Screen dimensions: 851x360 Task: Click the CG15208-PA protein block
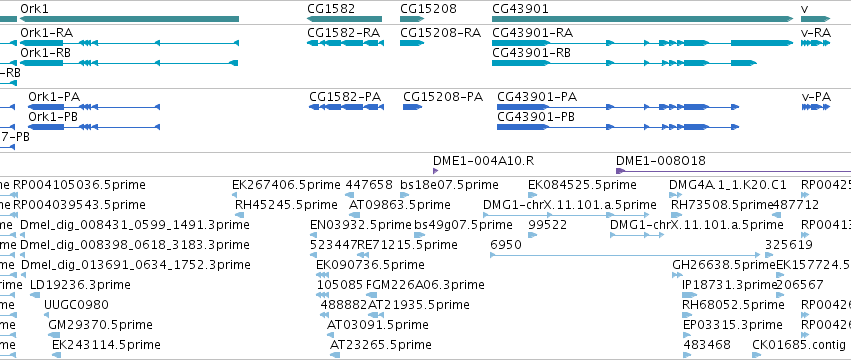click(x=412, y=106)
